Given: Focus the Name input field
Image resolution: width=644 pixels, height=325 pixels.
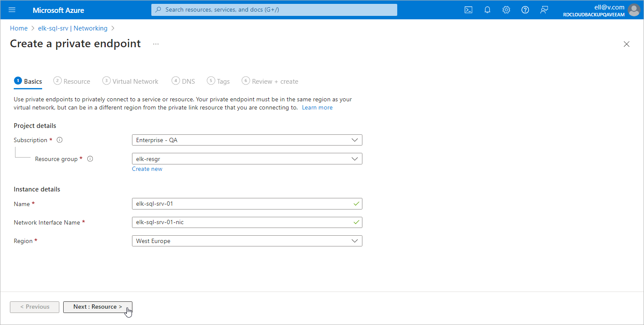Looking at the screenshot, I should 247,204.
